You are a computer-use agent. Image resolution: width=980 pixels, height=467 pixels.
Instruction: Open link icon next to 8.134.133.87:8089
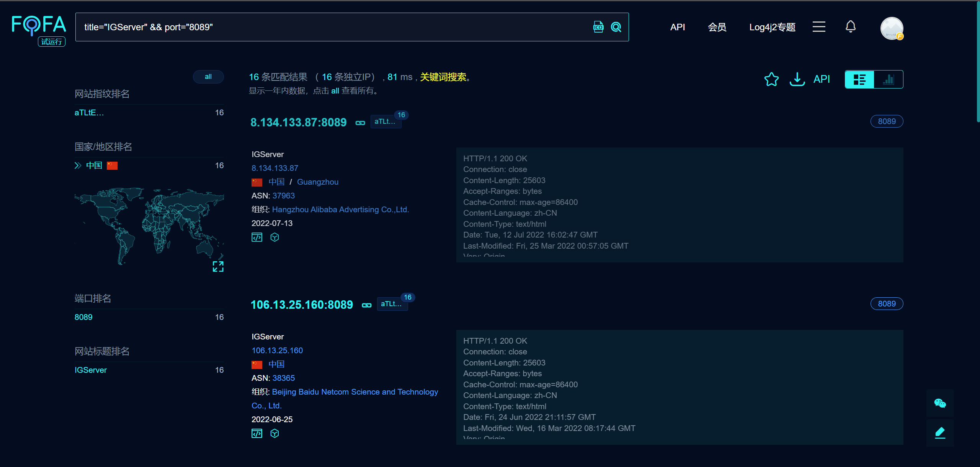(360, 123)
